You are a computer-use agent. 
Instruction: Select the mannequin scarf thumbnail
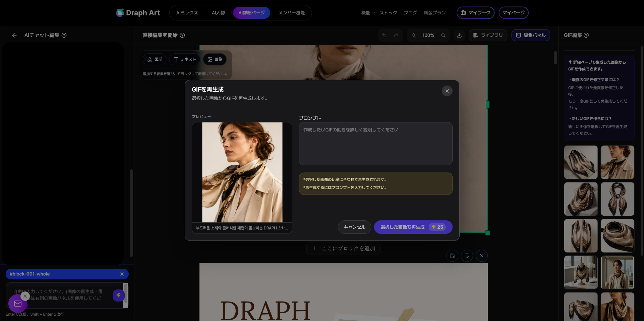581,272
